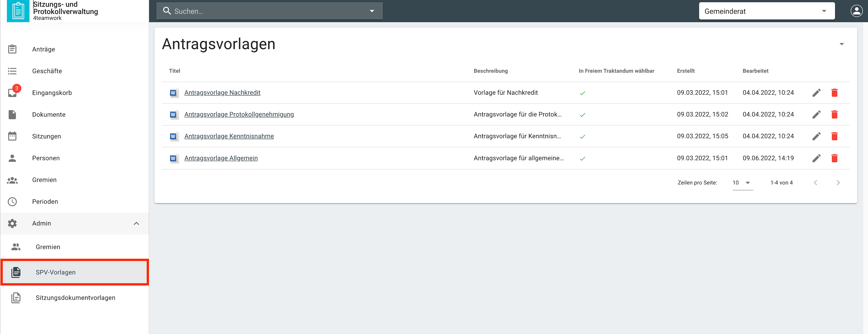Image resolution: width=868 pixels, height=334 pixels.
Task: Open the Sitzungen menu entry
Action: (x=46, y=136)
